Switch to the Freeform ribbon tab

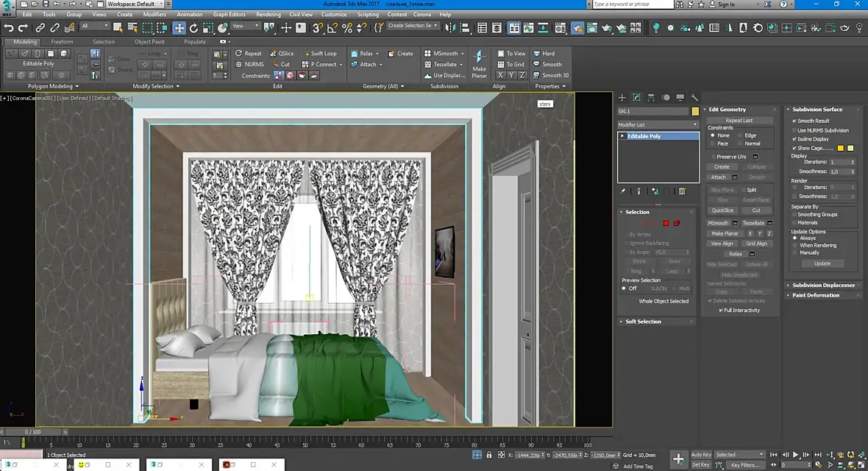click(x=62, y=42)
